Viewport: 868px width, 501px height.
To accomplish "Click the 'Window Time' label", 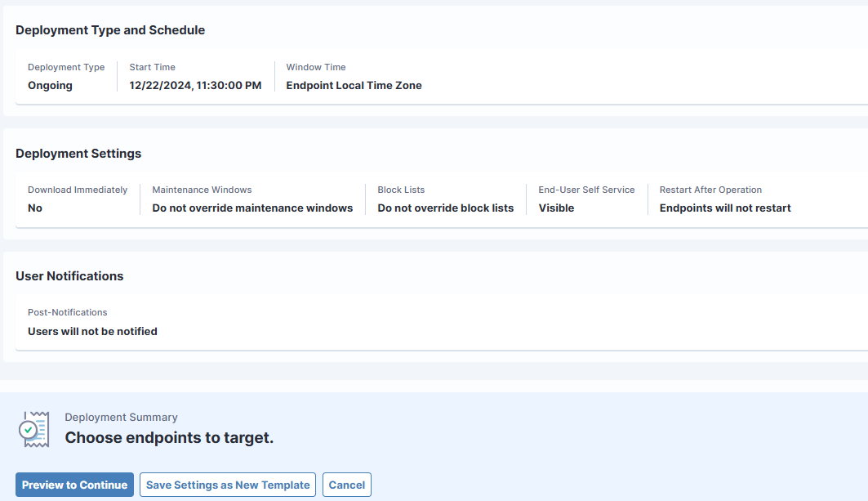I will [x=316, y=67].
